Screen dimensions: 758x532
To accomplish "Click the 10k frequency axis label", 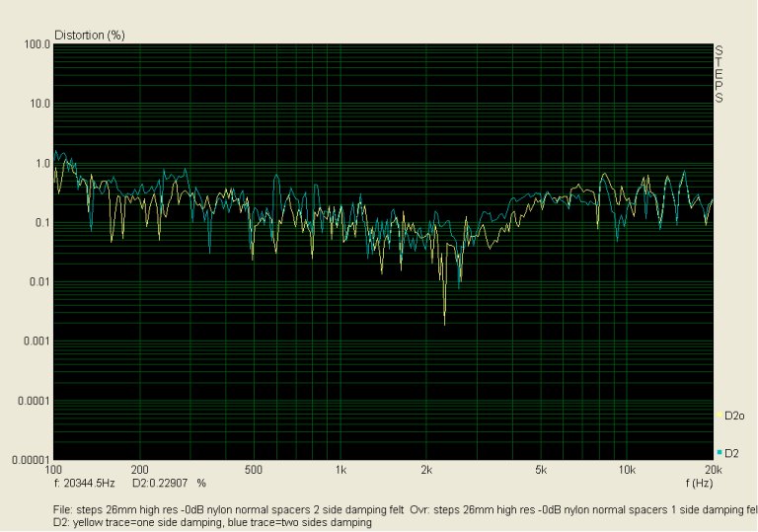I will 627,470.
